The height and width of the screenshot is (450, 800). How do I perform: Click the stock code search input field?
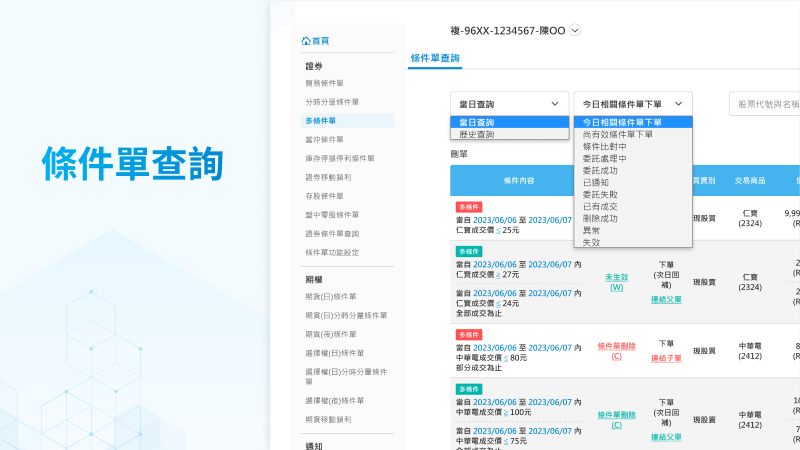765,103
